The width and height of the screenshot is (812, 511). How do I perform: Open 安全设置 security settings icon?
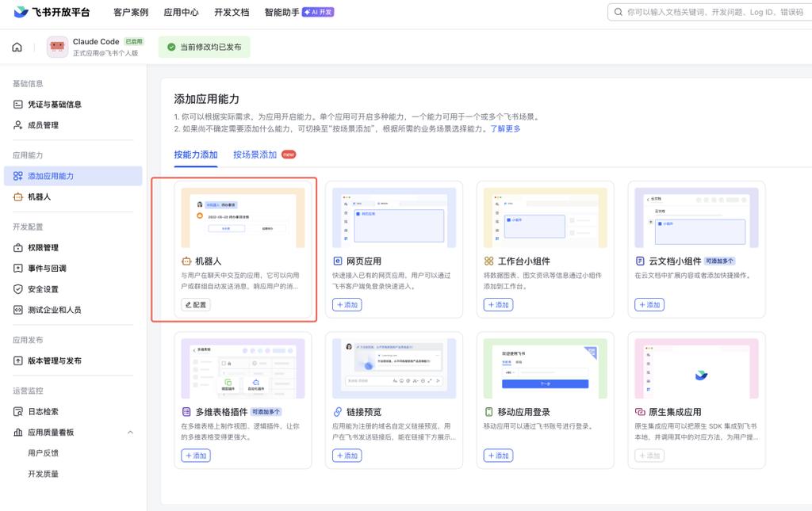(x=17, y=288)
